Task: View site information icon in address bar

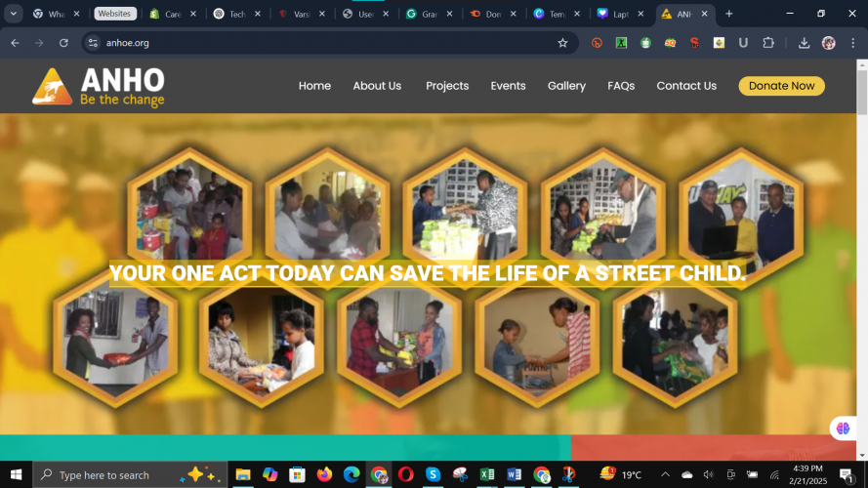Action: coord(93,43)
